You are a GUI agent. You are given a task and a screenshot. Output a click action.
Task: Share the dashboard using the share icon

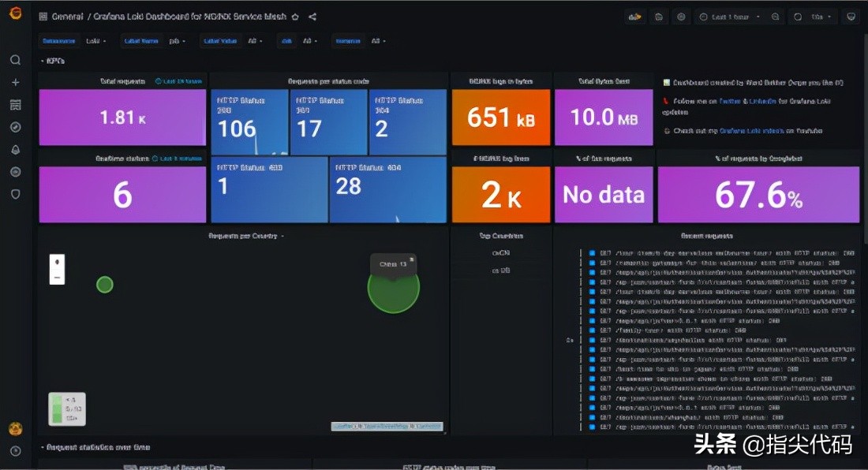pos(312,17)
